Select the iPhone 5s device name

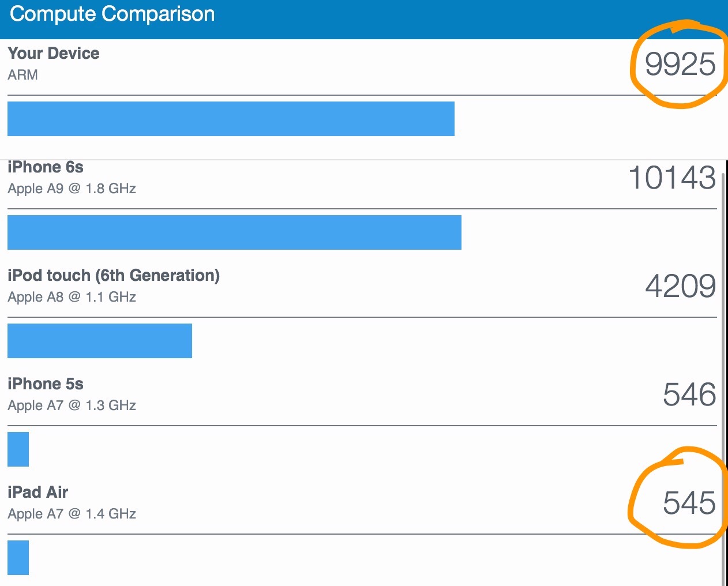tap(46, 384)
